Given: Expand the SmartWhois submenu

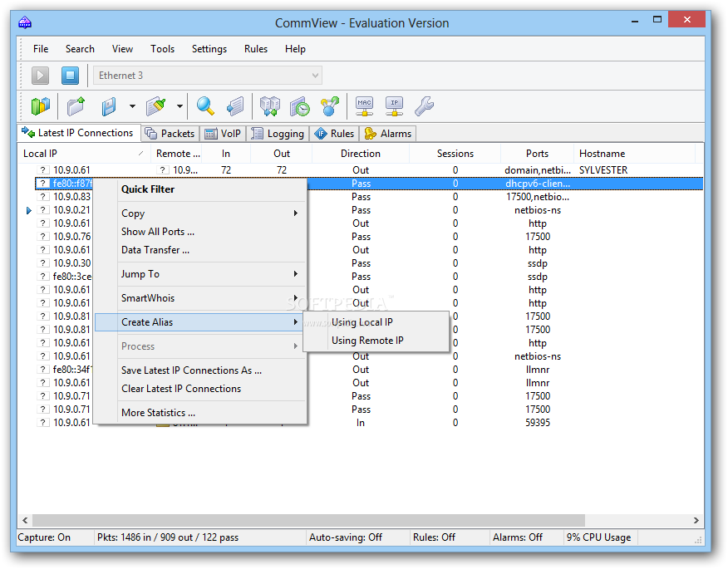Looking at the screenshot, I should pyautogui.click(x=200, y=298).
